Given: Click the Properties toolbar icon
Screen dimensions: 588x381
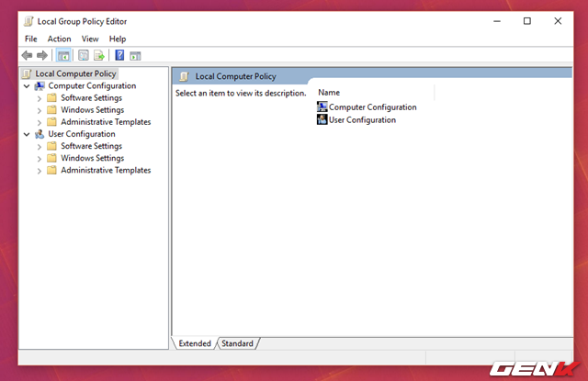Looking at the screenshot, I should click(84, 56).
